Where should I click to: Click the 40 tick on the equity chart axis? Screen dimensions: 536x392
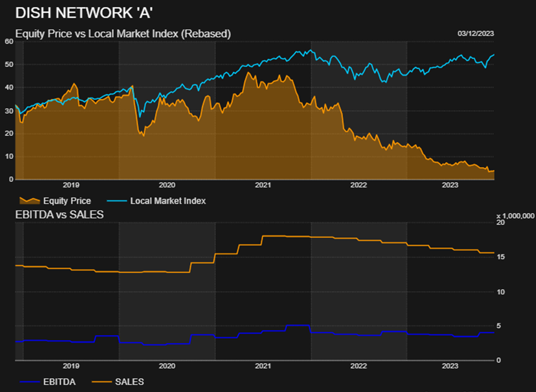coord(9,87)
